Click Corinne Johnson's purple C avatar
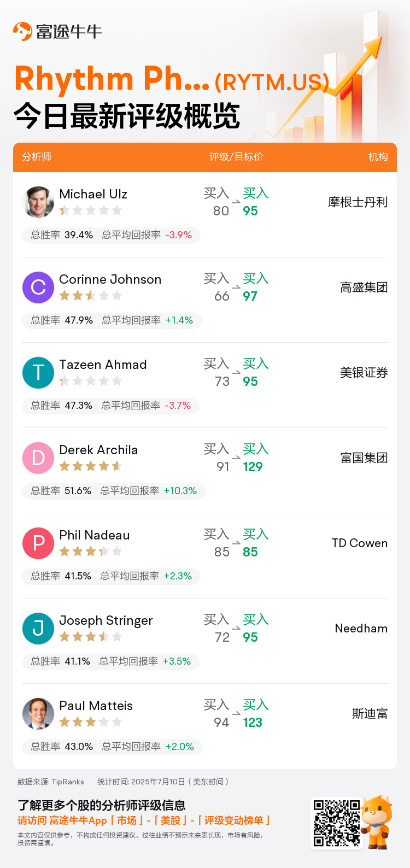This screenshot has height=868, width=410. 38,288
